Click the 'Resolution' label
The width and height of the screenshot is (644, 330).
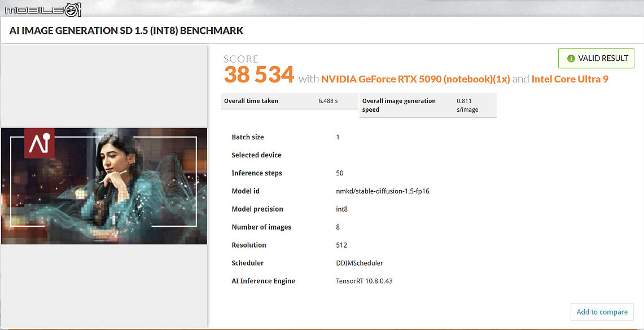point(249,245)
